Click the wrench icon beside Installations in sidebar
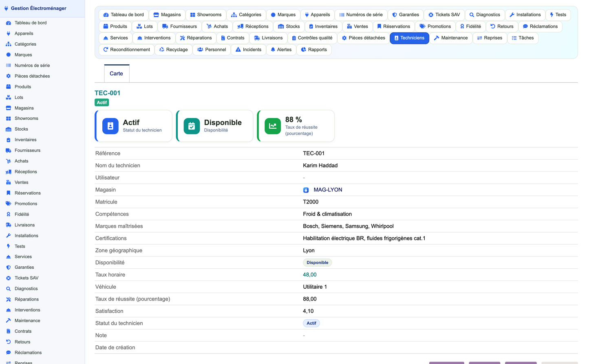The width and height of the screenshot is (589, 364). coord(8,236)
